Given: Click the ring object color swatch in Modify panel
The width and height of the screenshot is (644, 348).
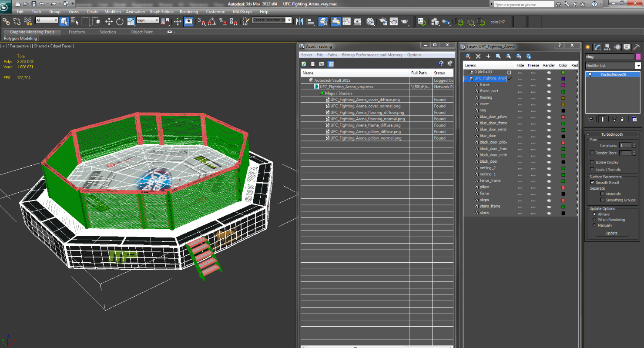Looking at the screenshot, I should click(638, 57).
